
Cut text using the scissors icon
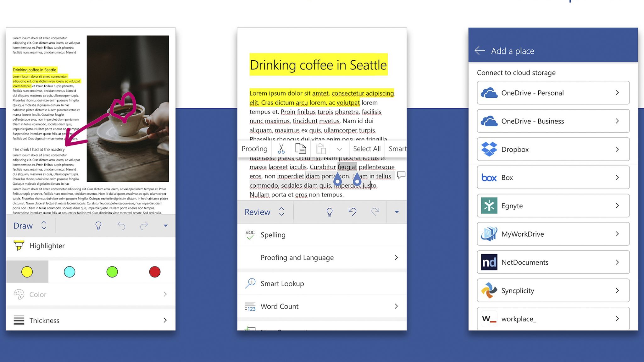click(x=281, y=148)
